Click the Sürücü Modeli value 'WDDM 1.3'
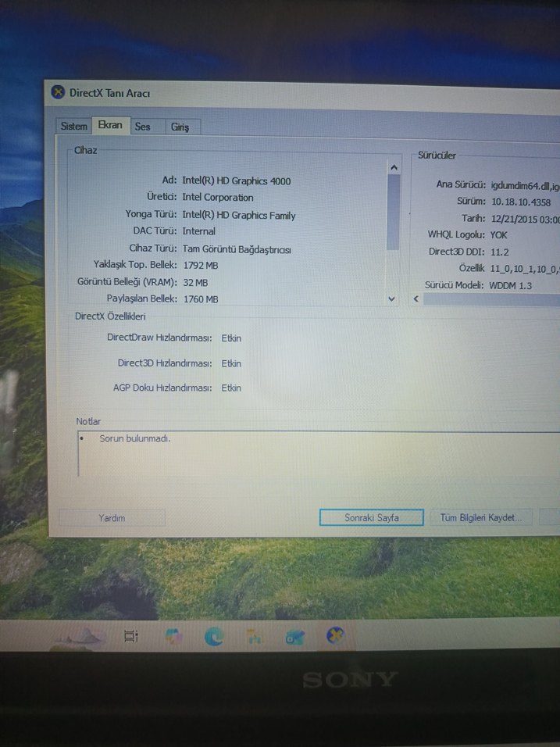 click(511, 285)
